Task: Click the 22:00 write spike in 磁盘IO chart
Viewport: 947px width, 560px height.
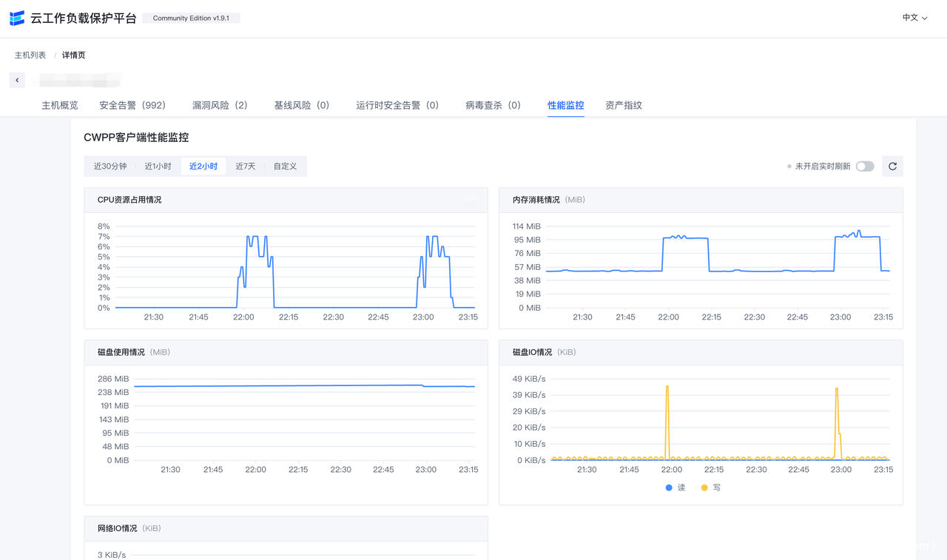Action: (x=667, y=388)
